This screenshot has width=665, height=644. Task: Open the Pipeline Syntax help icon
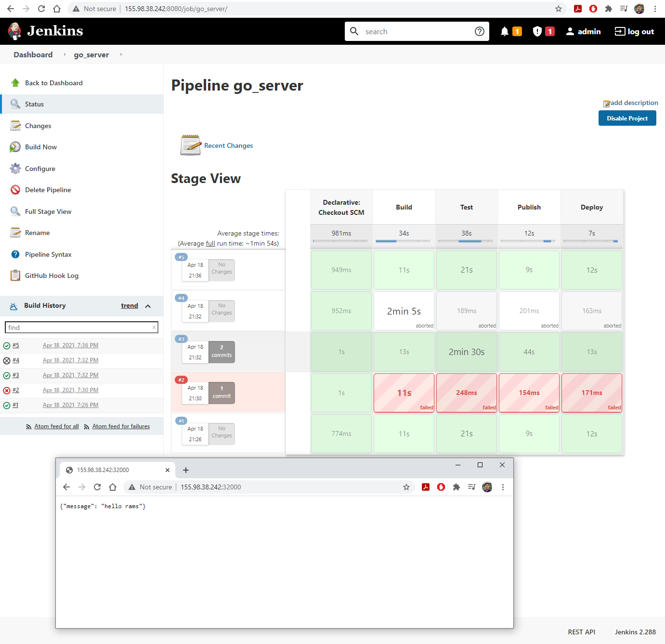coord(15,254)
